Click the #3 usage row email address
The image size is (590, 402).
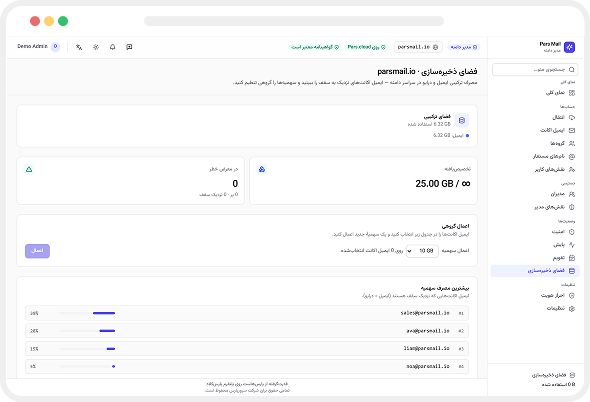click(x=426, y=349)
